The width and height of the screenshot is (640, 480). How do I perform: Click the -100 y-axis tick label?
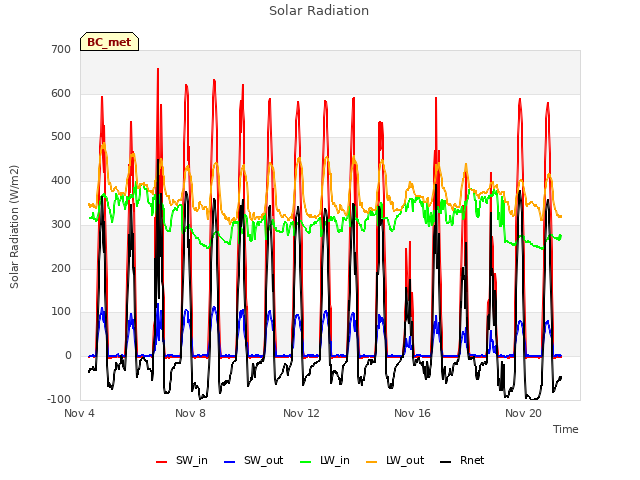59,399
